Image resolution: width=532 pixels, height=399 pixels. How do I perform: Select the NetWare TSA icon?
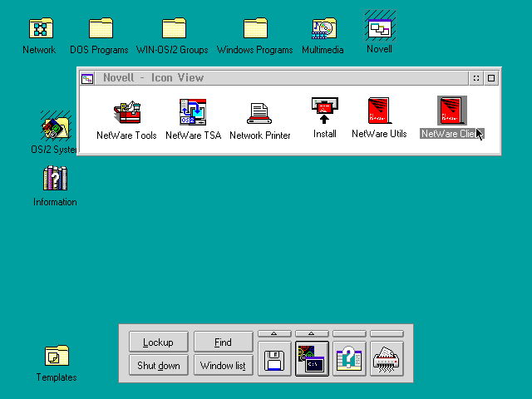193,111
